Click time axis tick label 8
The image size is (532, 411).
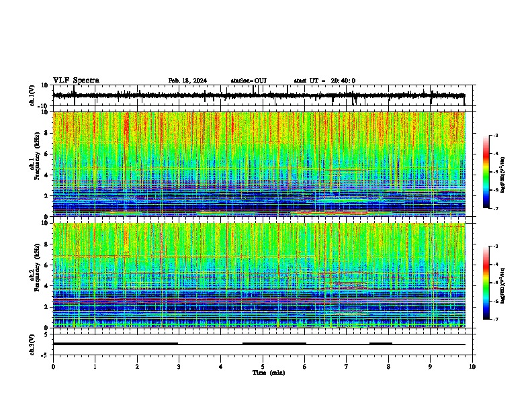click(x=388, y=367)
